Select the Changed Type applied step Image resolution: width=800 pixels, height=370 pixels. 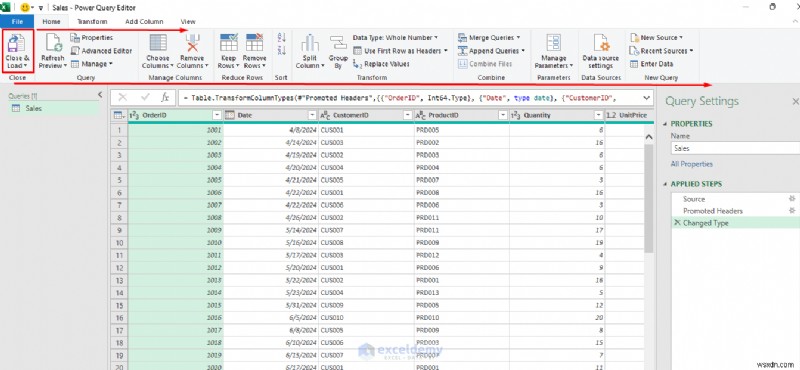(x=734, y=223)
